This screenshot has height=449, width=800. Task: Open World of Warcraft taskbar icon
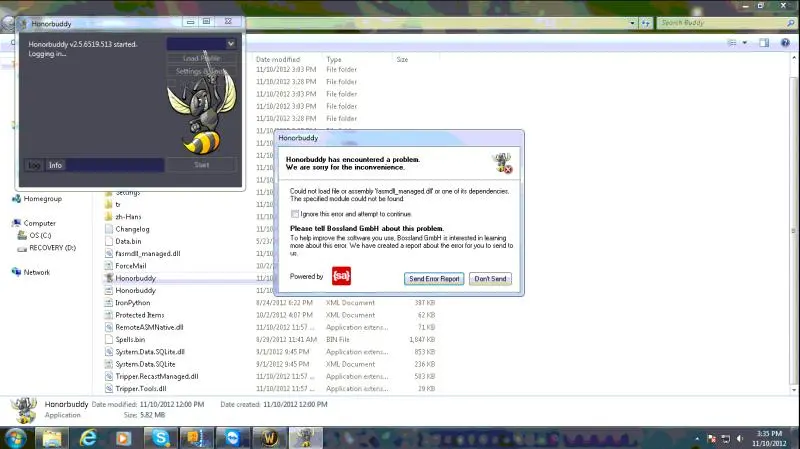click(x=269, y=438)
